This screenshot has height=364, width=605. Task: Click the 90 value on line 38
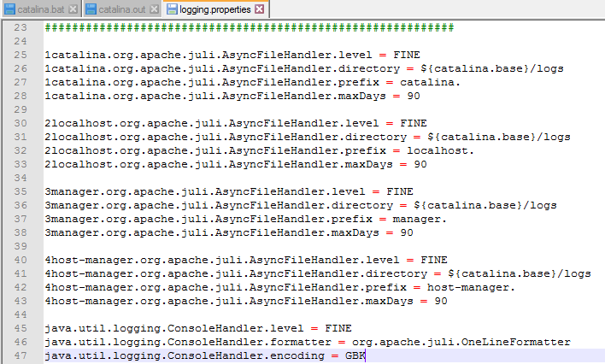[x=407, y=232]
